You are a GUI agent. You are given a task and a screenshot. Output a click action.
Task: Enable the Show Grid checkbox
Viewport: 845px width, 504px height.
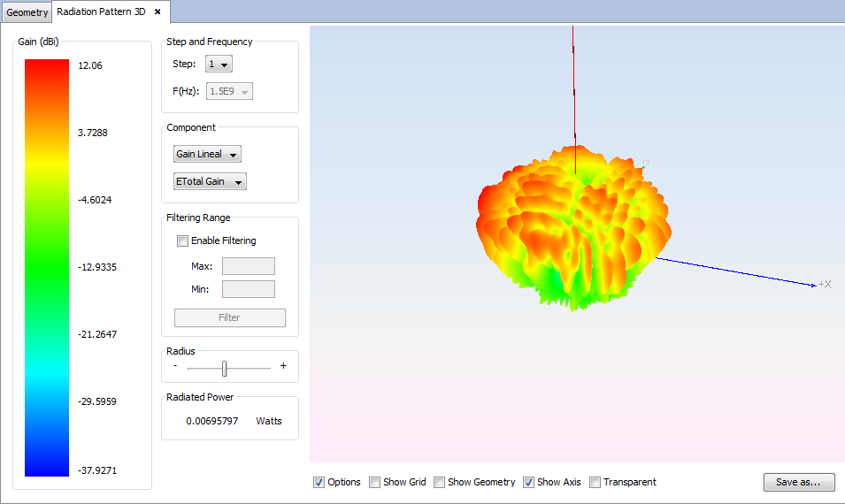click(x=375, y=483)
